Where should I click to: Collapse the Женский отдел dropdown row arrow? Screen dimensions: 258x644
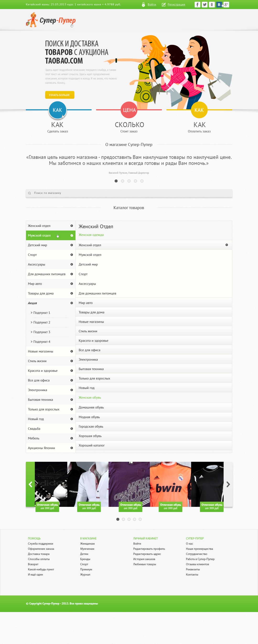(x=227, y=245)
